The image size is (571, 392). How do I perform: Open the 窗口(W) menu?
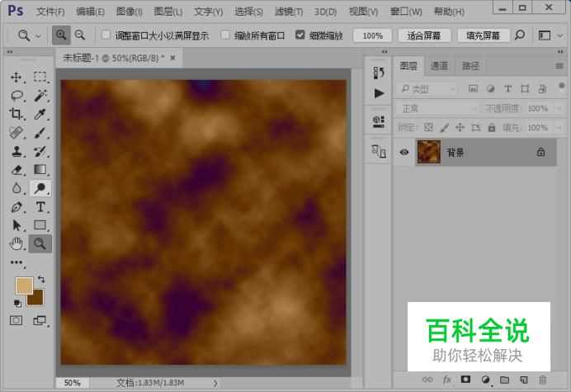(x=406, y=12)
